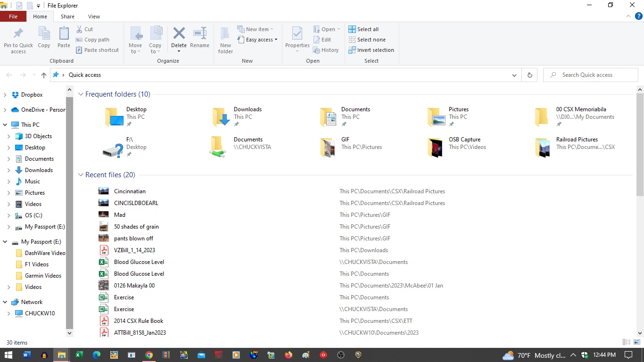The image size is (644, 362).
Task: Click Invert selection in the ribbon
Action: 371,50
